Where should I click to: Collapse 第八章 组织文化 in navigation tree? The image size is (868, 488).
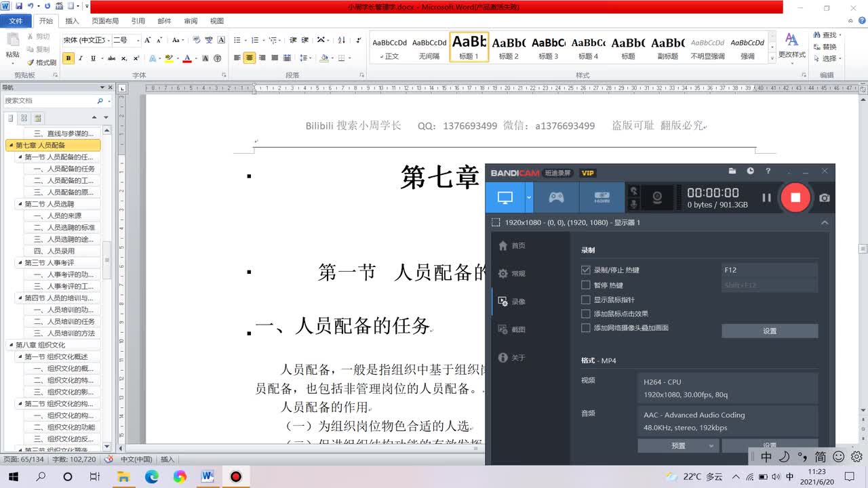[11, 345]
